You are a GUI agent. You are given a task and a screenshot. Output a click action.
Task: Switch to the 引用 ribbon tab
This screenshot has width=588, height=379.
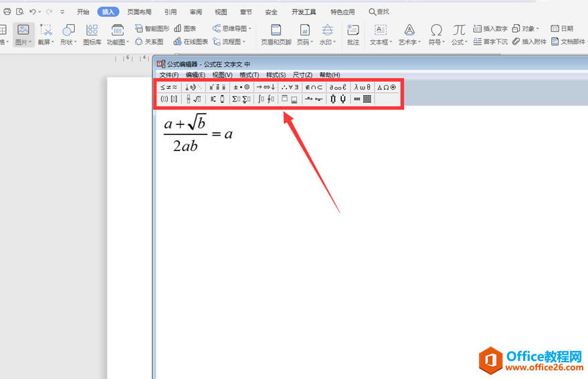171,12
